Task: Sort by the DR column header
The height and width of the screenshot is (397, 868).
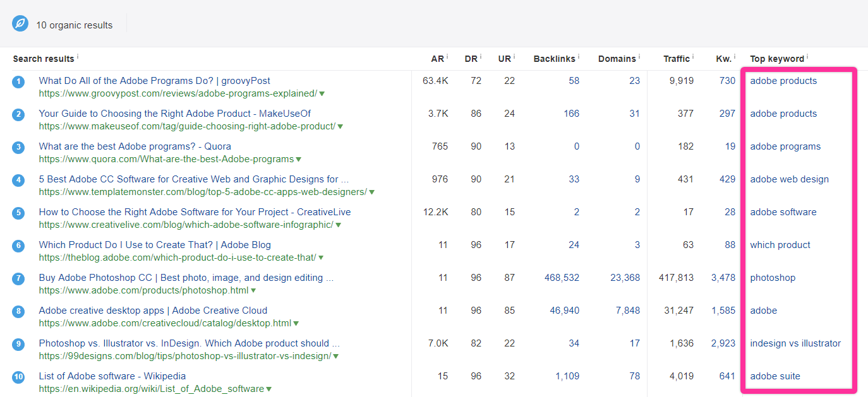Action: coord(471,59)
